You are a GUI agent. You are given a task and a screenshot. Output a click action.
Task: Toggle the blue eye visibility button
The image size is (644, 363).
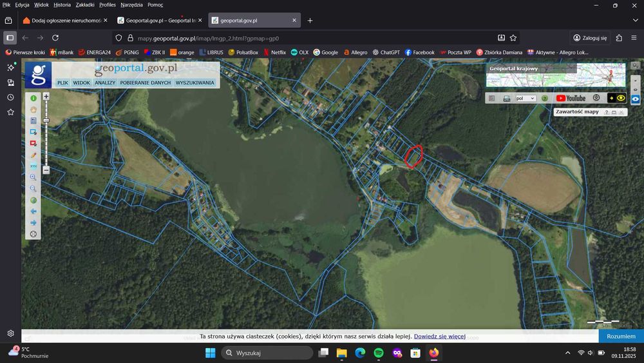pyautogui.click(x=636, y=99)
